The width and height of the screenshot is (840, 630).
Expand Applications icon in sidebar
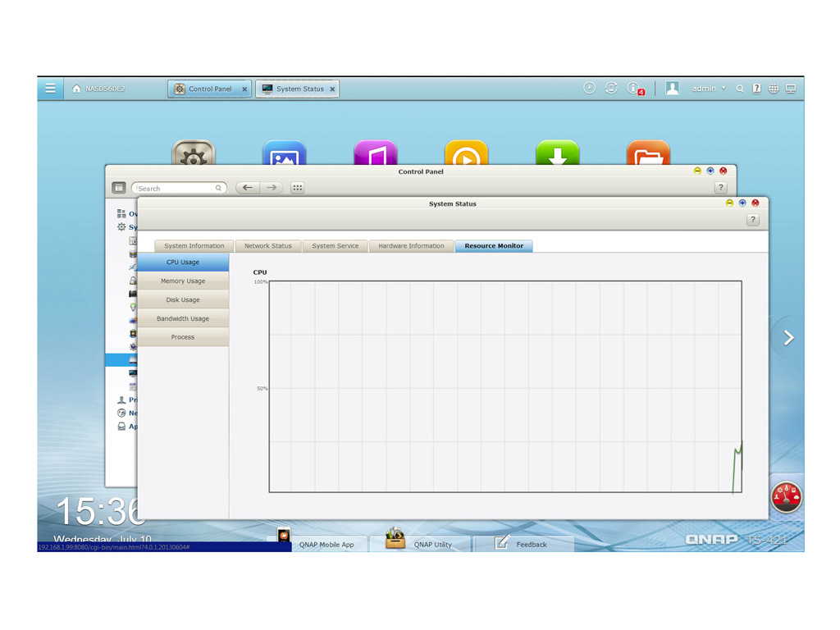click(121, 427)
